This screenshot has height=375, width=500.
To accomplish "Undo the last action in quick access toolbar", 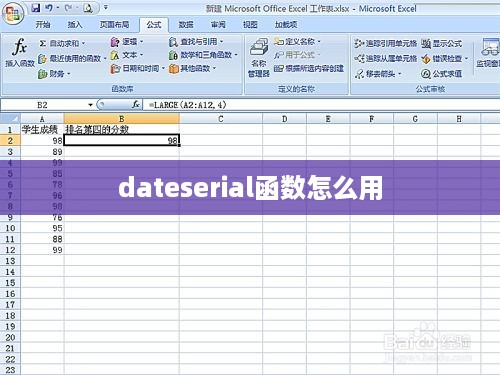I will click(x=49, y=8).
